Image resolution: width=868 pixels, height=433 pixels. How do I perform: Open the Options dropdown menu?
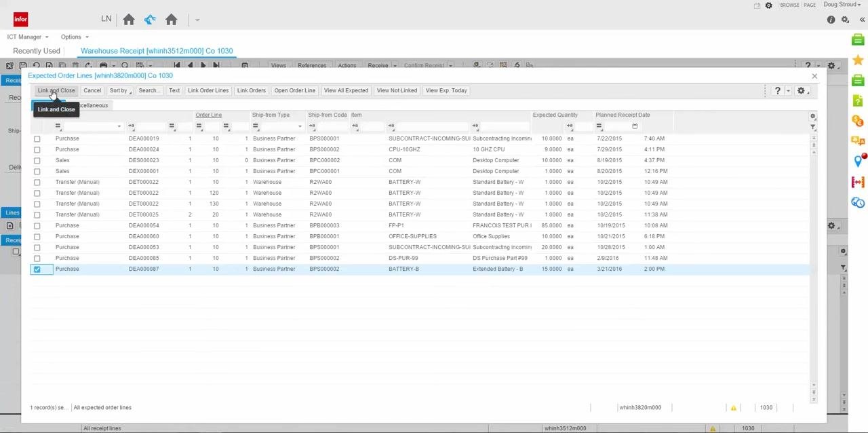click(x=75, y=37)
